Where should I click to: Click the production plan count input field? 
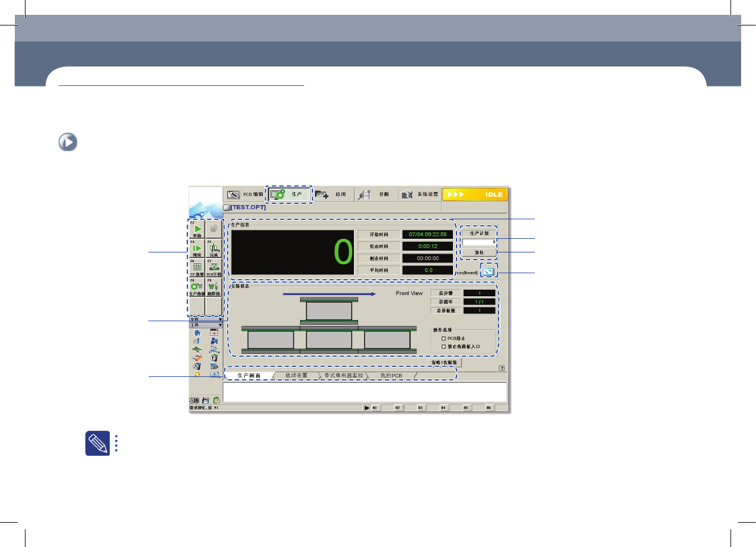tap(479, 242)
